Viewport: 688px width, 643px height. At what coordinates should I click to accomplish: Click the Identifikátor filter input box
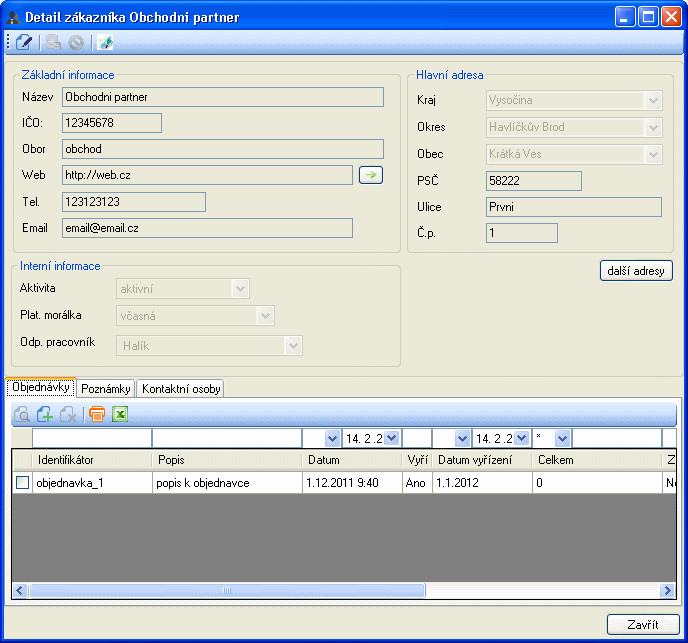tap(92, 438)
